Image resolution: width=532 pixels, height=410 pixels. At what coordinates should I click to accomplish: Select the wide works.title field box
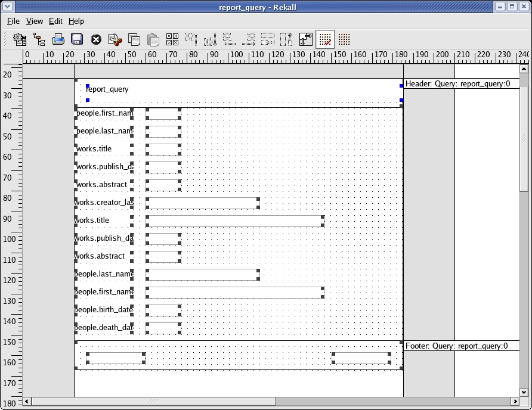tap(235, 221)
